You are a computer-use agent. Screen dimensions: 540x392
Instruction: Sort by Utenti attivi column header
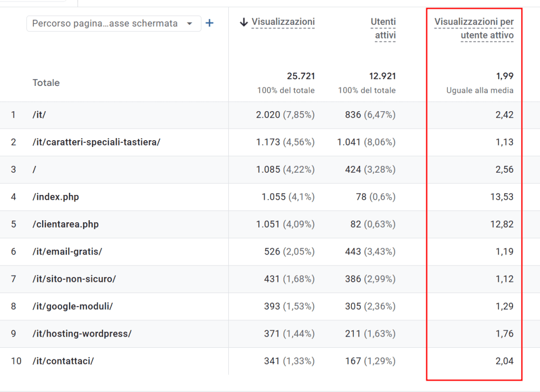pos(383,28)
